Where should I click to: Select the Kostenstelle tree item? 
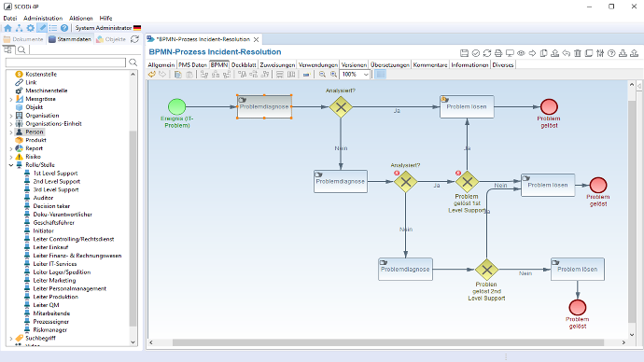41,75
